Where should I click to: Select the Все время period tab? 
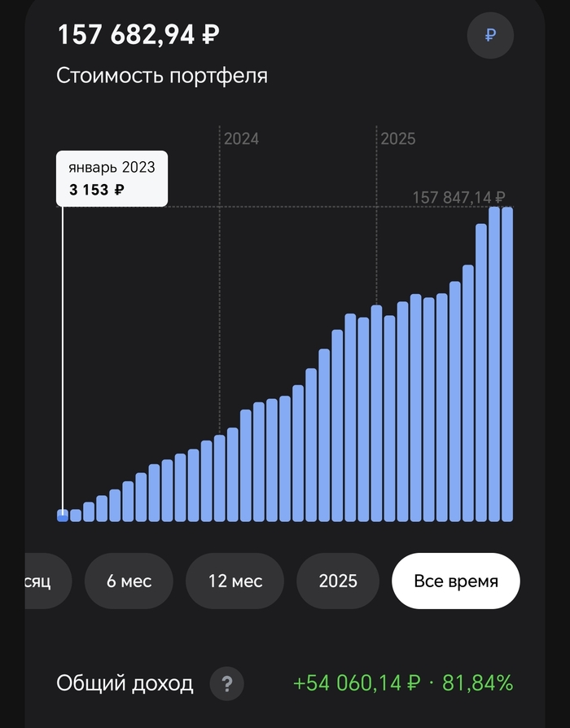pyautogui.click(x=455, y=581)
